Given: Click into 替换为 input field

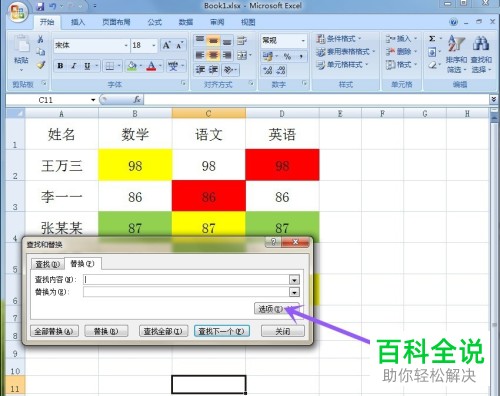Looking at the screenshot, I should click(x=187, y=292).
